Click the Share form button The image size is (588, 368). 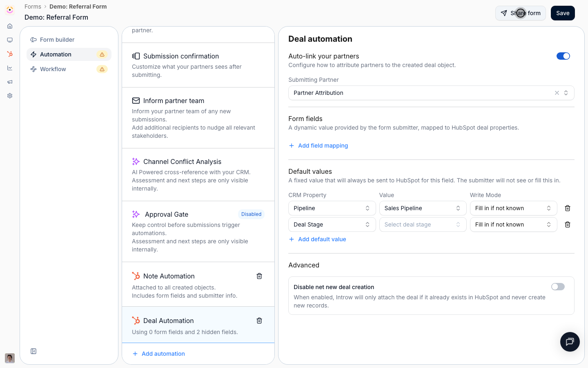[x=521, y=13]
